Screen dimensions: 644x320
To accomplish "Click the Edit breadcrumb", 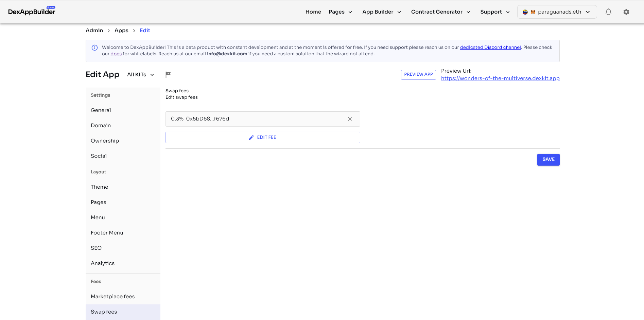I will [145, 31].
